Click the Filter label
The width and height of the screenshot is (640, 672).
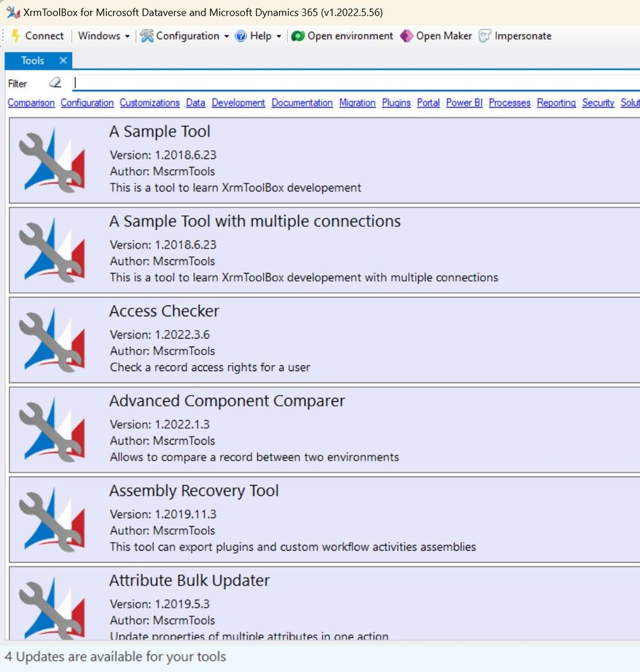pos(17,83)
